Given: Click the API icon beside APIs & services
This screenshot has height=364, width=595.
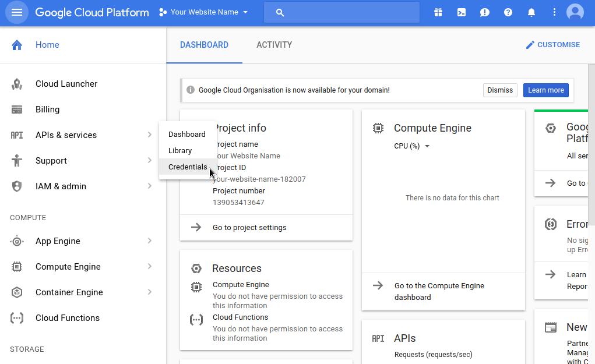Looking at the screenshot, I should click(x=17, y=135).
